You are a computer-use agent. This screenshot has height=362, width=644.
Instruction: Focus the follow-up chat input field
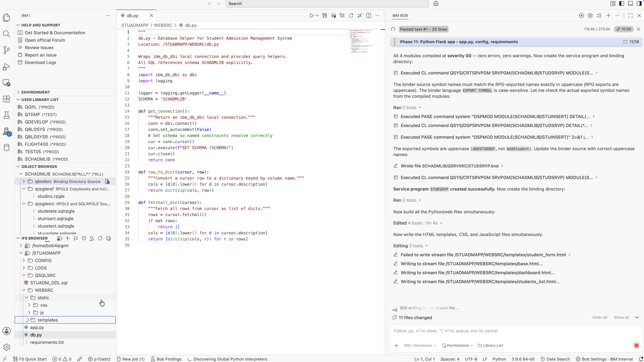pyautogui.click(x=516, y=331)
